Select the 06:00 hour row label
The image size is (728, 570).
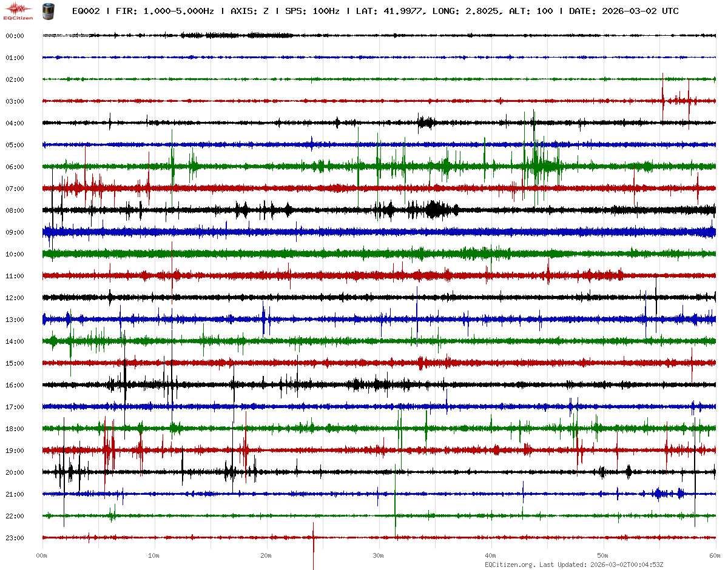(15, 167)
